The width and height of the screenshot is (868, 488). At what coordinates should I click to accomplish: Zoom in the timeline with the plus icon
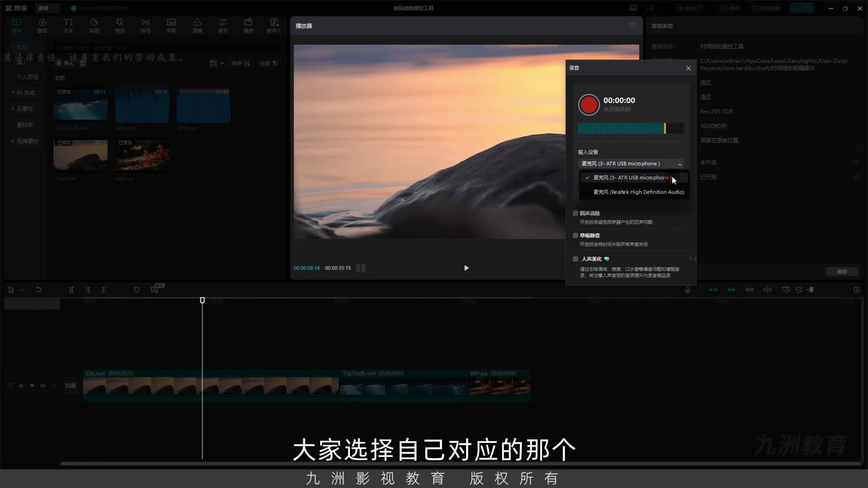click(x=857, y=290)
